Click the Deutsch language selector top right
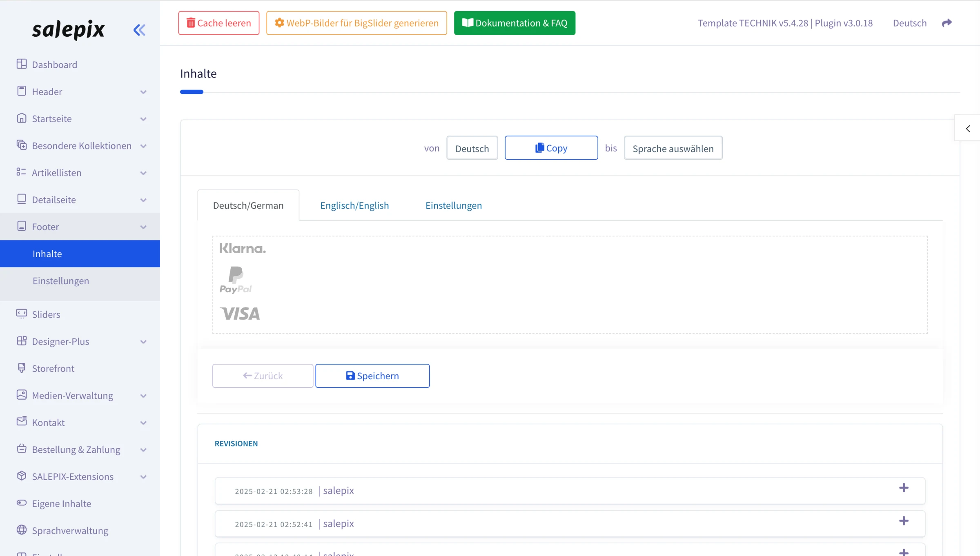Screen dimensions: 980x556 pyautogui.click(x=910, y=23)
